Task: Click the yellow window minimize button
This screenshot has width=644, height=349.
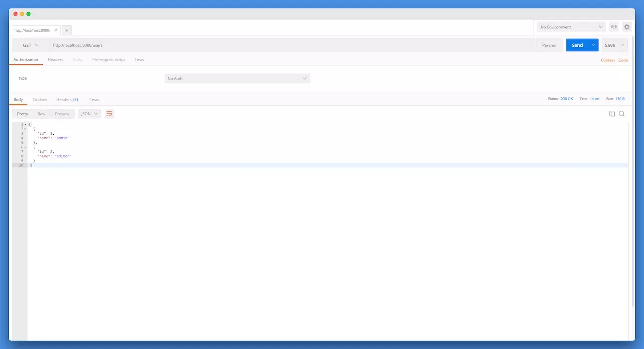Action: tap(22, 14)
